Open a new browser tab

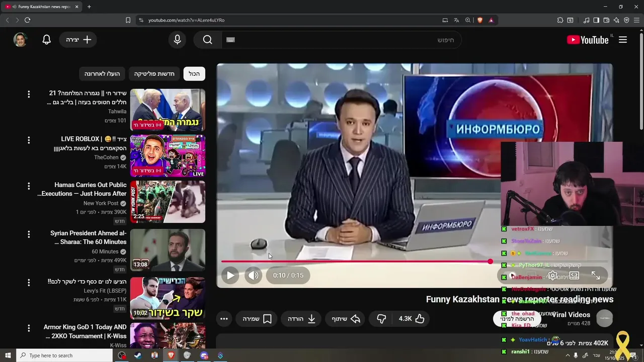point(89,7)
